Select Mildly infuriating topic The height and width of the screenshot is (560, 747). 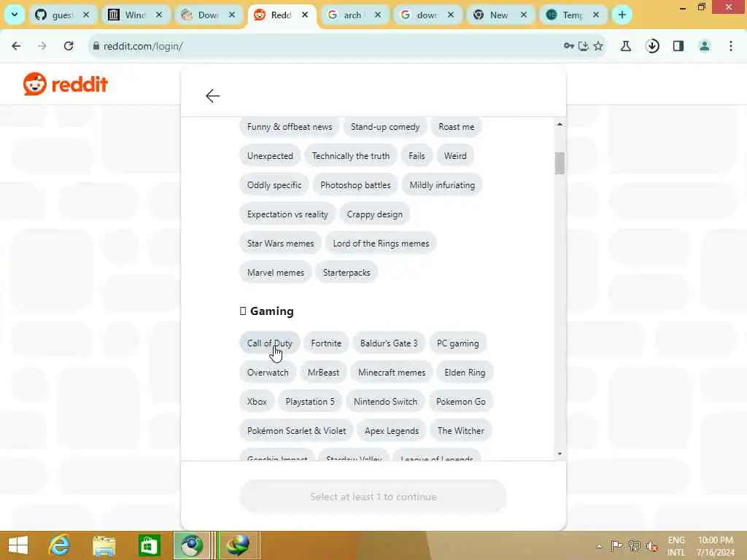442,184
